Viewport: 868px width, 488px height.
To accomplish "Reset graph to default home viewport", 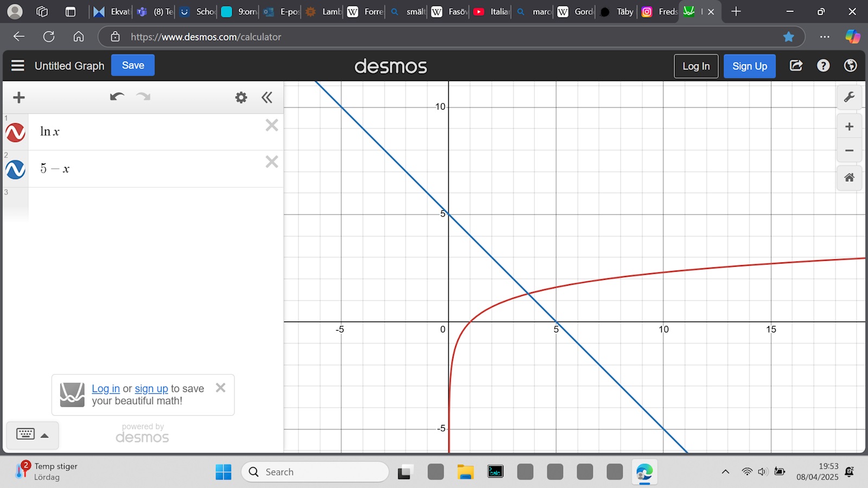I will coord(849,178).
